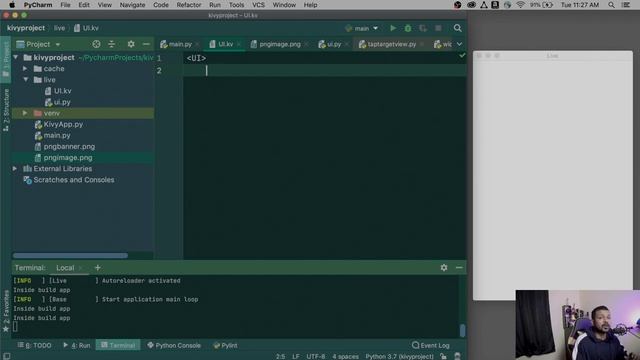Open the Structure side tool window
640x360 pixels.
point(6,109)
